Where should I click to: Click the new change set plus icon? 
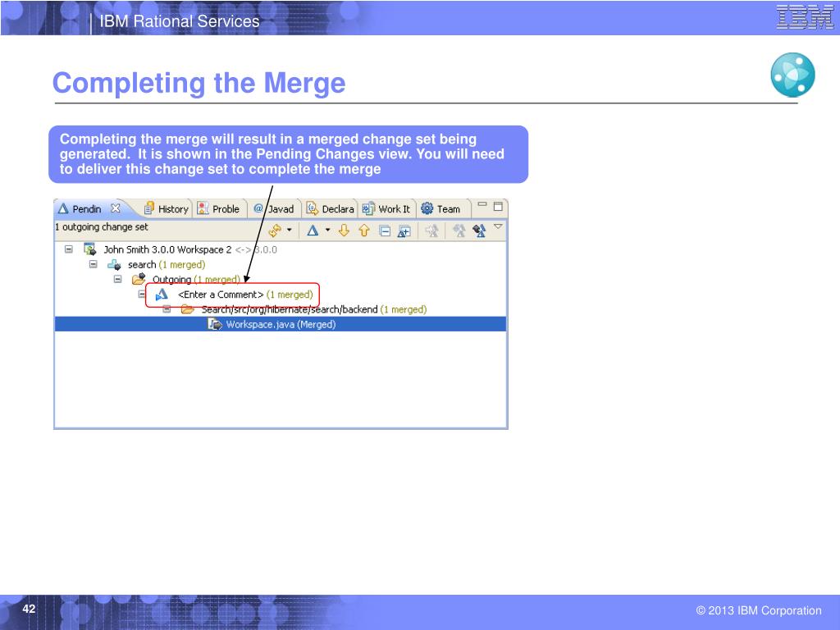click(404, 231)
